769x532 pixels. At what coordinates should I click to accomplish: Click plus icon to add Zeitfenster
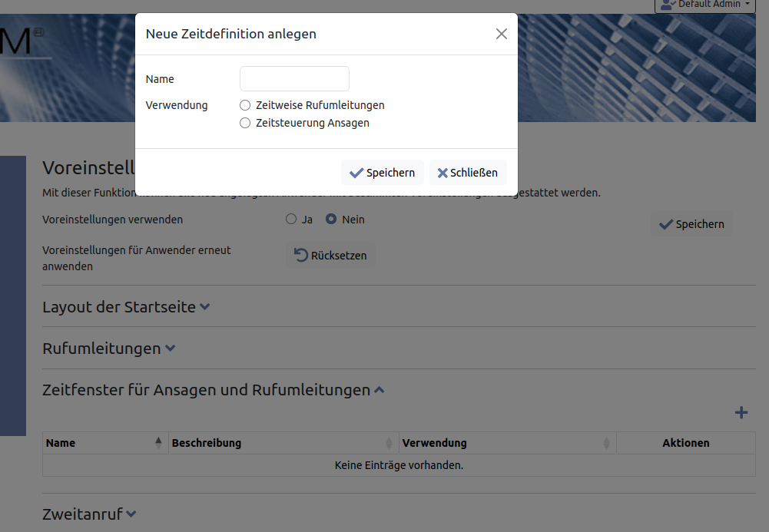tap(741, 413)
